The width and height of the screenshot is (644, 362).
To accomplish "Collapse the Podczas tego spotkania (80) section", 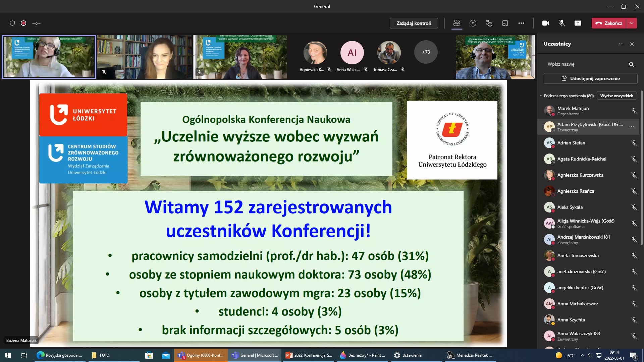I will (540, 96).
